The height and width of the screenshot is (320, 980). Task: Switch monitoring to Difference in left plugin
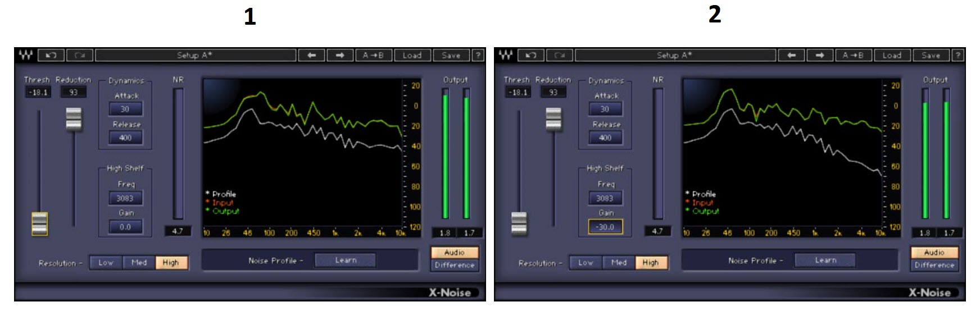coord(455,265)
